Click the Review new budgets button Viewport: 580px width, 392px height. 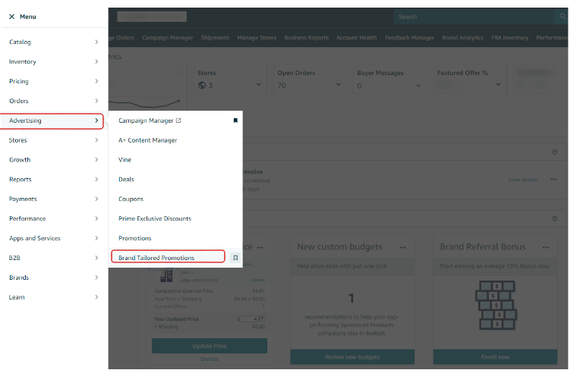coord(352,357)
